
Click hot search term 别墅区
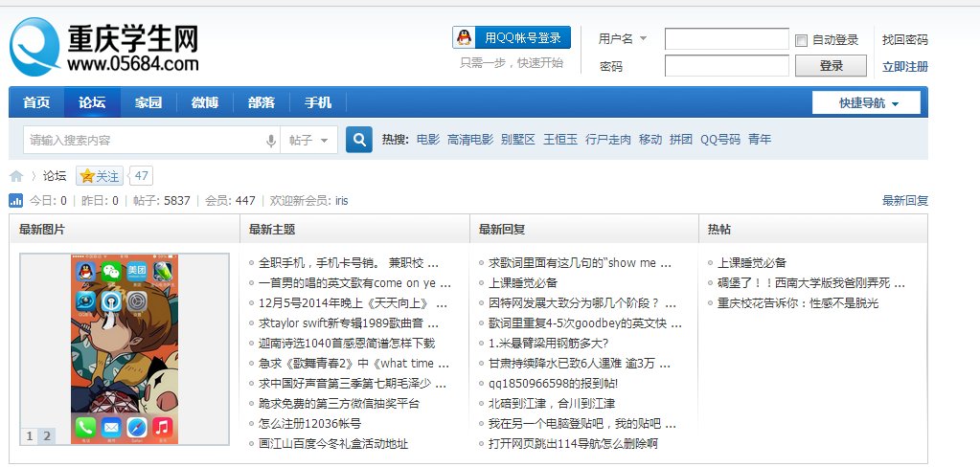pyautogui.click(x=518, y=139)
